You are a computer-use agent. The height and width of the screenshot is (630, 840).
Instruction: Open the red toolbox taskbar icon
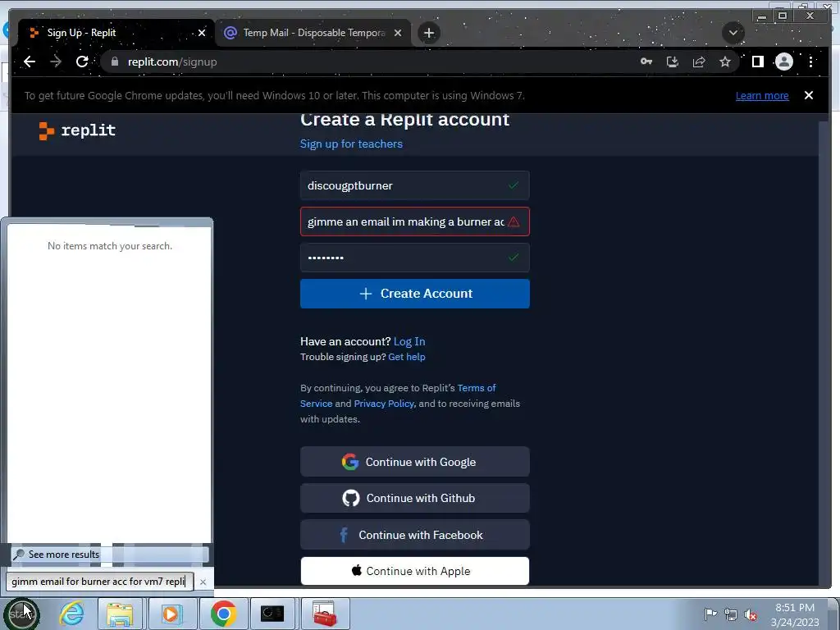point(325,614)
